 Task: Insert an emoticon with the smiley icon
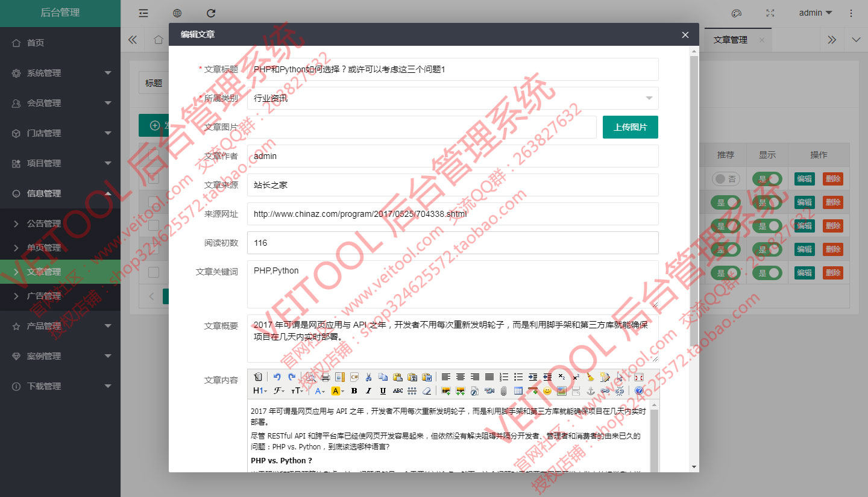pos(547,391)
